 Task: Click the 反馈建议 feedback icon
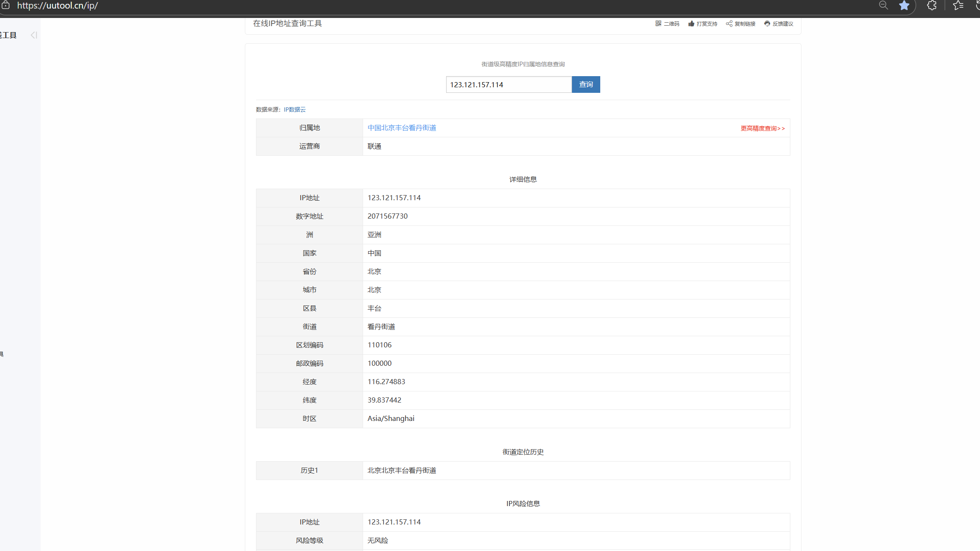(767, 24)
